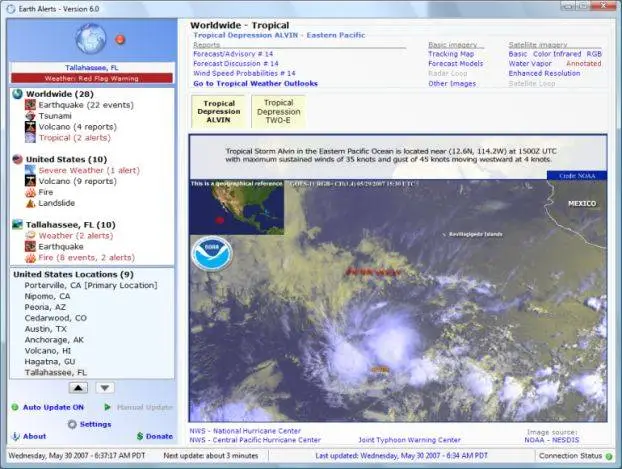Open NWS - Central Pacific Hurricane Center

pos(255,440)
